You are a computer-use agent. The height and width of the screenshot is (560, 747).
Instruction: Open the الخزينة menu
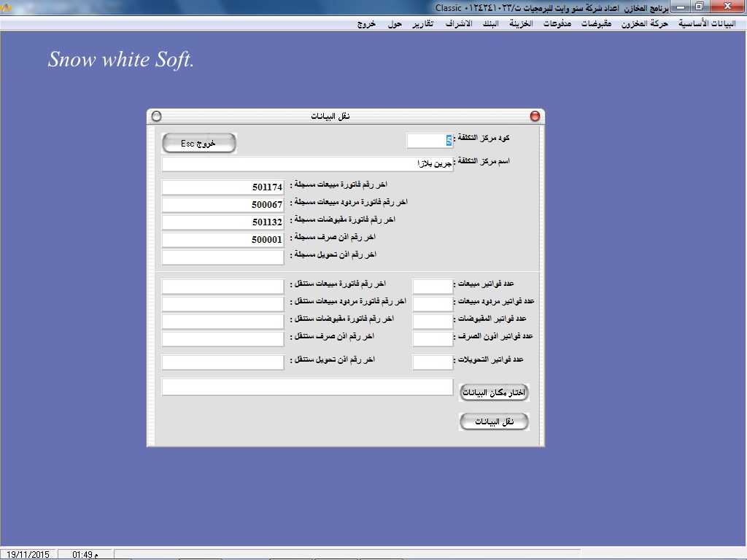coord(521,23)
